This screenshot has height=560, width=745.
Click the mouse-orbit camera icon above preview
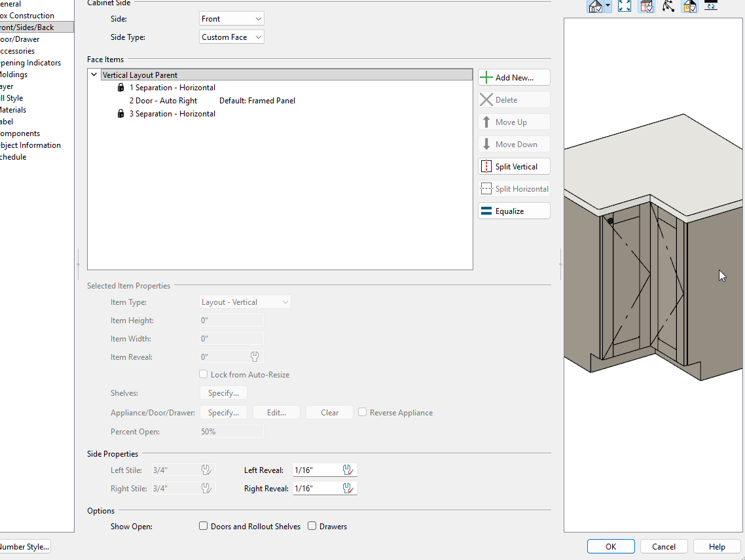668,6
